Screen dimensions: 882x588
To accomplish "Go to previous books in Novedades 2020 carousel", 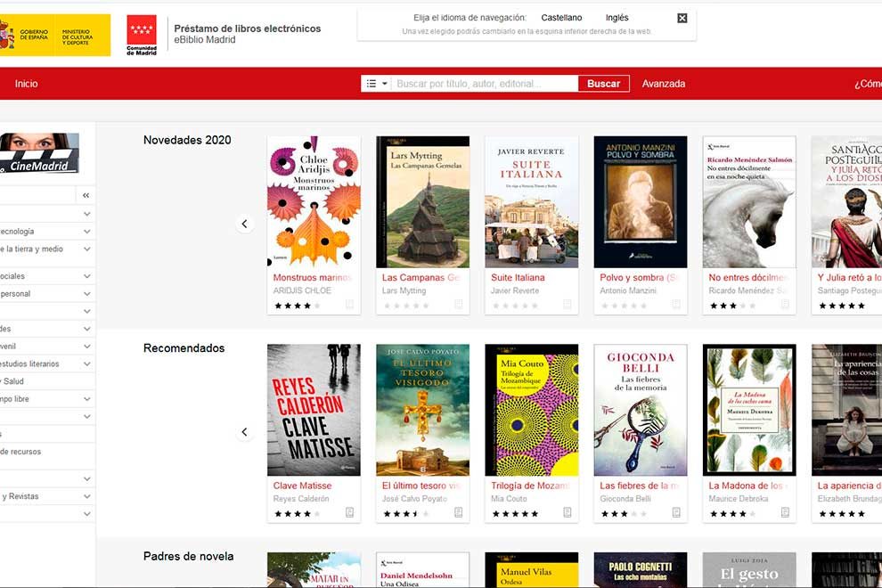I will click(x=245, y=224).
